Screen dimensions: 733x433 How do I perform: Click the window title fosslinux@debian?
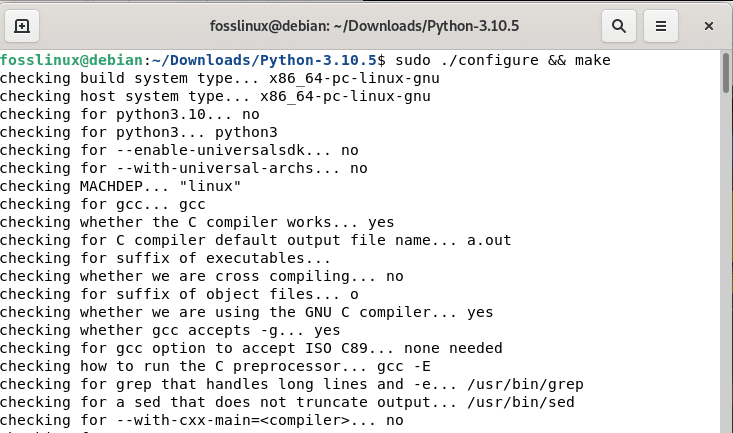pos(364,26)
